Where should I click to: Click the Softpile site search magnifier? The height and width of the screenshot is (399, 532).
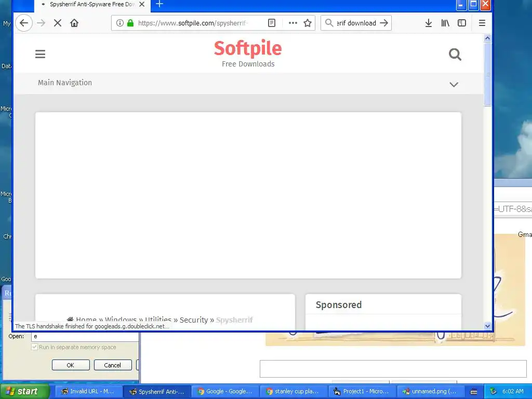point(455,54)
